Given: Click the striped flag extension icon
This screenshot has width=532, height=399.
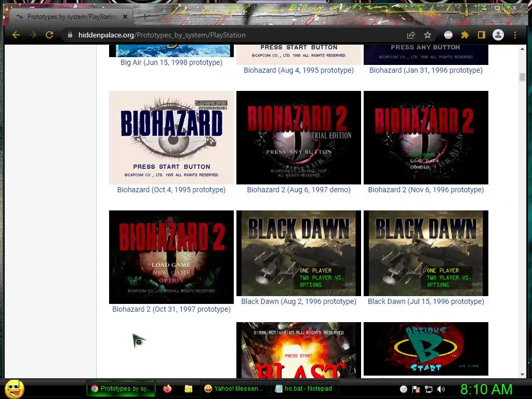Looking at the screenshot, I should [448, 35].
